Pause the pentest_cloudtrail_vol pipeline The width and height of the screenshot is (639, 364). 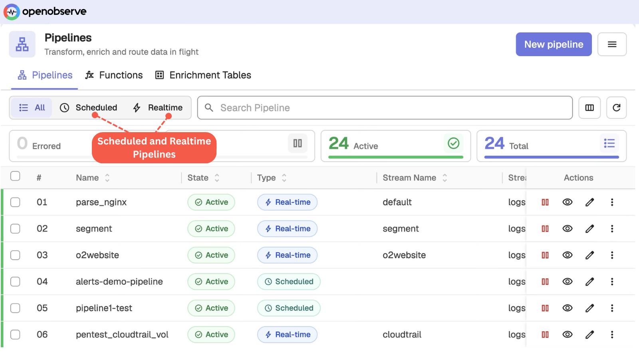coord(545,334)
